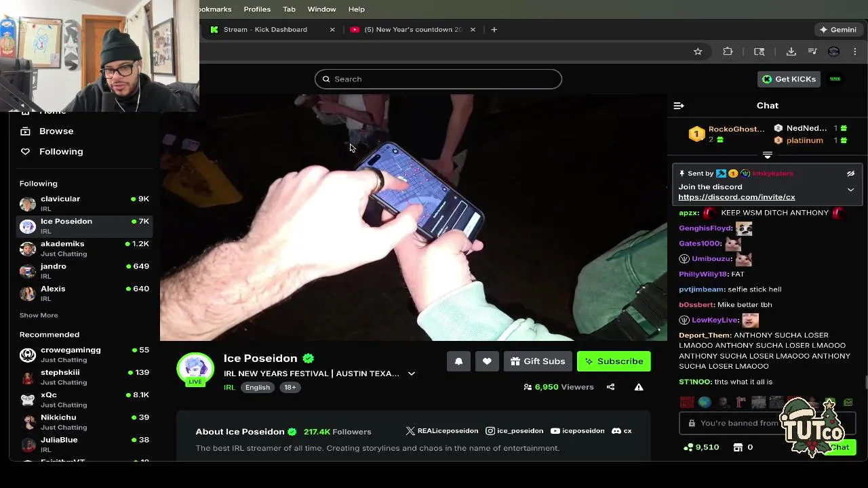
Task: Select Alexis channel in the sidebar
Action: click(x=84, y=293)
